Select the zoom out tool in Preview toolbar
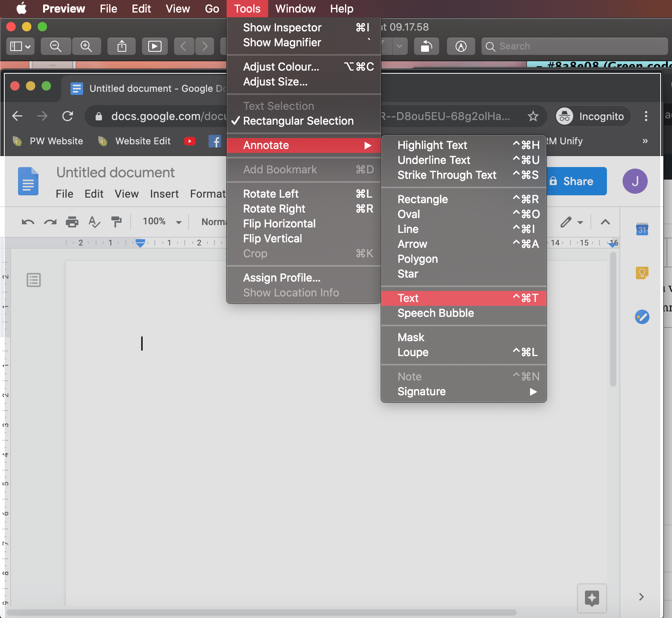This screenshot has height=618, width=672. point(56,46)
